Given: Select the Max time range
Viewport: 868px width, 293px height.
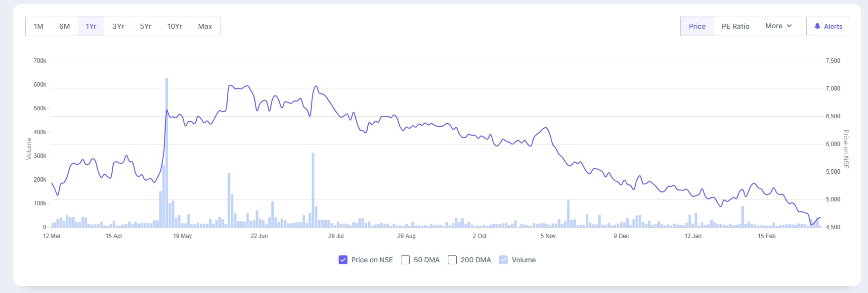Looking at the screenshot, I should coord(205,26).
